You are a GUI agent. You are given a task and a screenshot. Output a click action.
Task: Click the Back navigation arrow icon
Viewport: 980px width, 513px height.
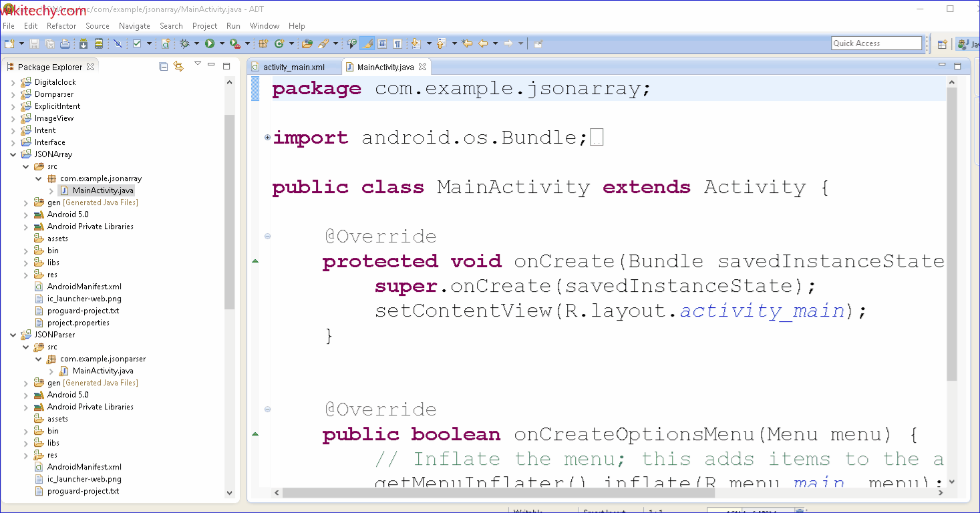(x=483, y=43)
